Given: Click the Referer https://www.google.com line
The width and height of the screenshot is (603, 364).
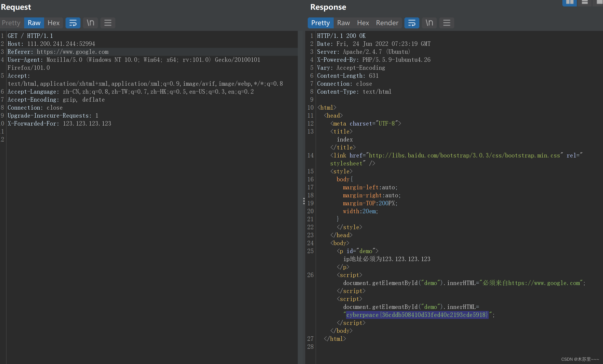Looking at the screenshot, I should 58,52.
